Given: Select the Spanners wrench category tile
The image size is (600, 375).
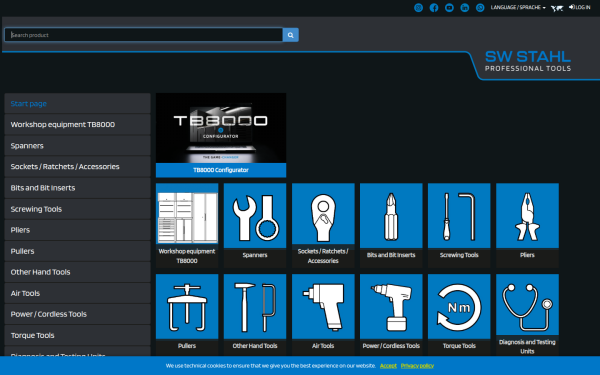Looking at the screenshot, I should point(255,225).
